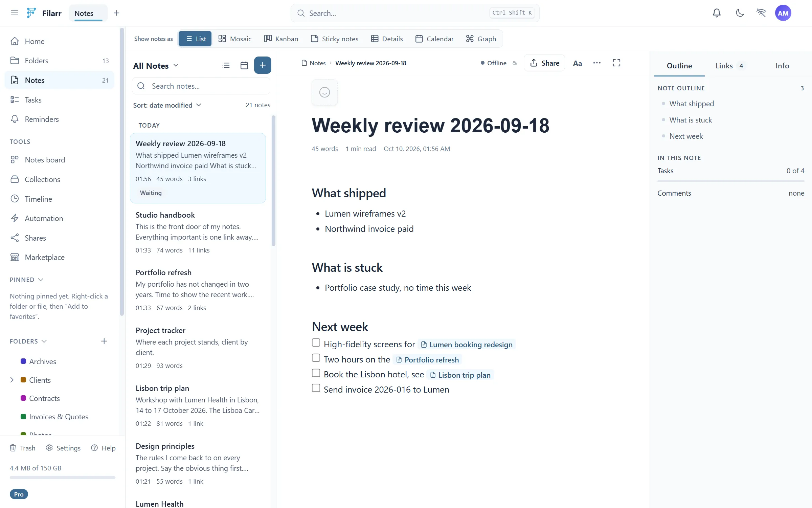The height and width of the screenshot is (508, 812).
Task: Enter fullscreen note view
Action: coord(616,63)
